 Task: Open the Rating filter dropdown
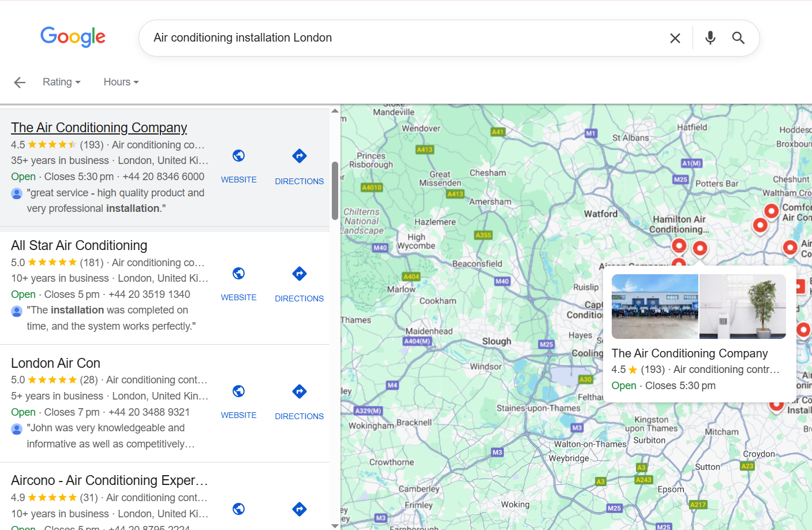click(x=61, y=82)
